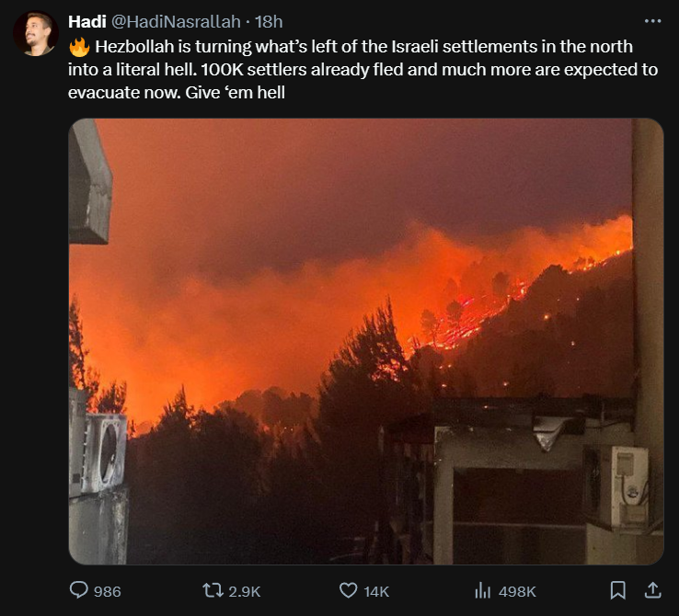
Task: Click the share upload arrow icon
Action: click(651, 589)
